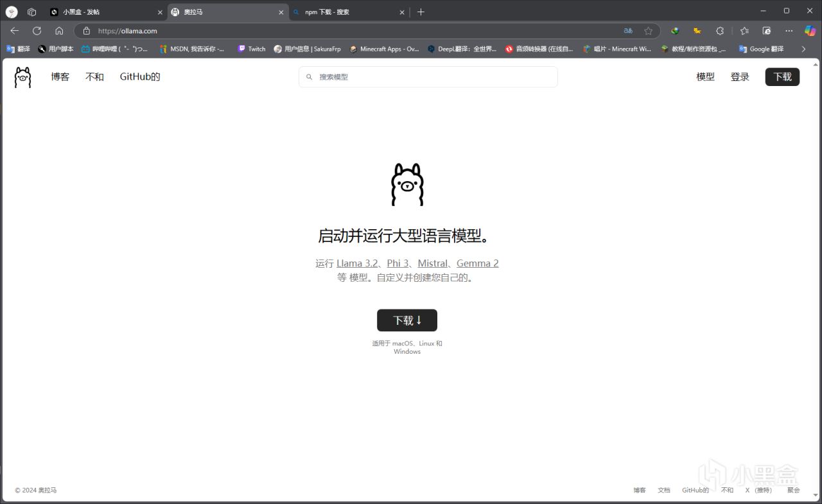The height and width of the screenshot is (504, 822).
Task: Open the 翻译 bookmark
Action: tap(18, 49)
